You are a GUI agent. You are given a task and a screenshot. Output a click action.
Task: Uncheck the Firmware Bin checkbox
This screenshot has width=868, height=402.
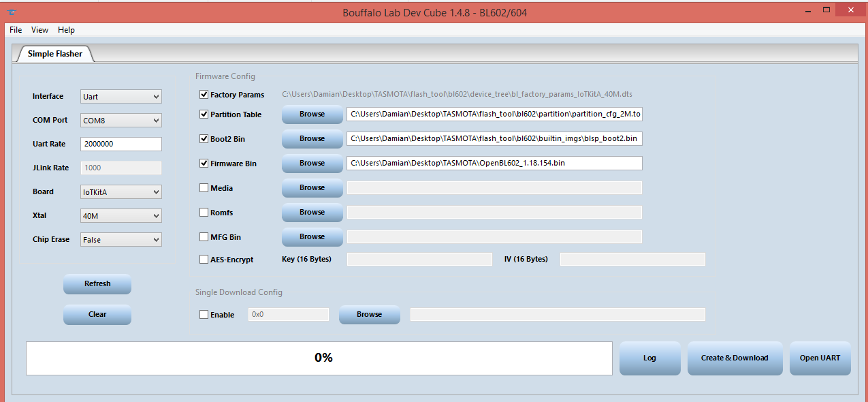point(204,164)
